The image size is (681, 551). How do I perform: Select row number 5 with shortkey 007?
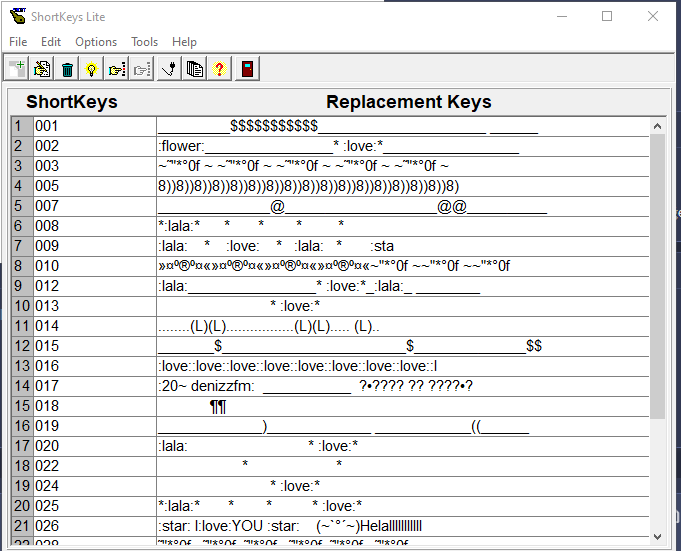94,206
